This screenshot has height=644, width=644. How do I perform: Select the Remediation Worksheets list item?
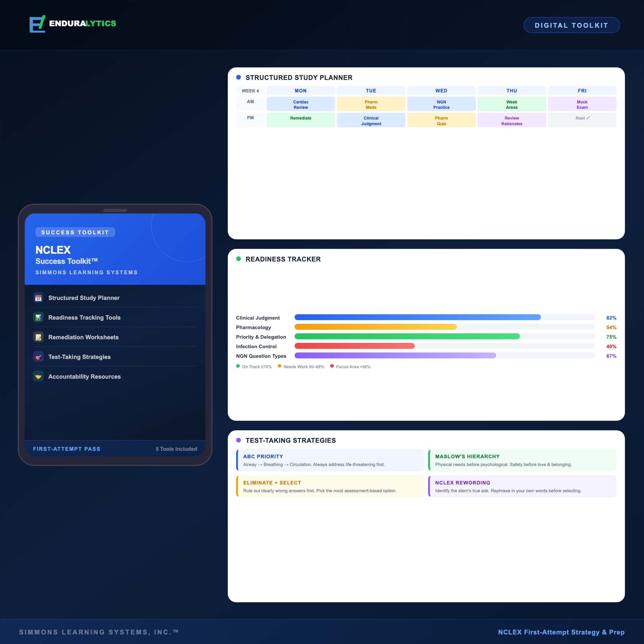[115, 337]
